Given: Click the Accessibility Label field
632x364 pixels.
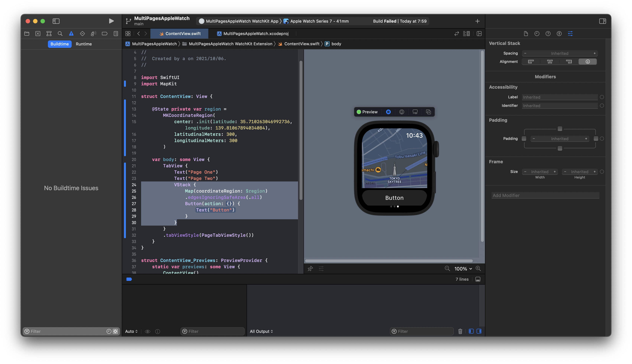Looking at the screenshot, I should [x=560, y=97].
